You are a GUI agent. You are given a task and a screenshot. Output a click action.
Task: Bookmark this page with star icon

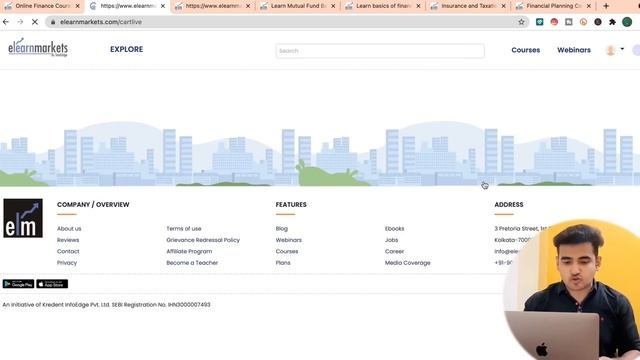tap(521, 22)
